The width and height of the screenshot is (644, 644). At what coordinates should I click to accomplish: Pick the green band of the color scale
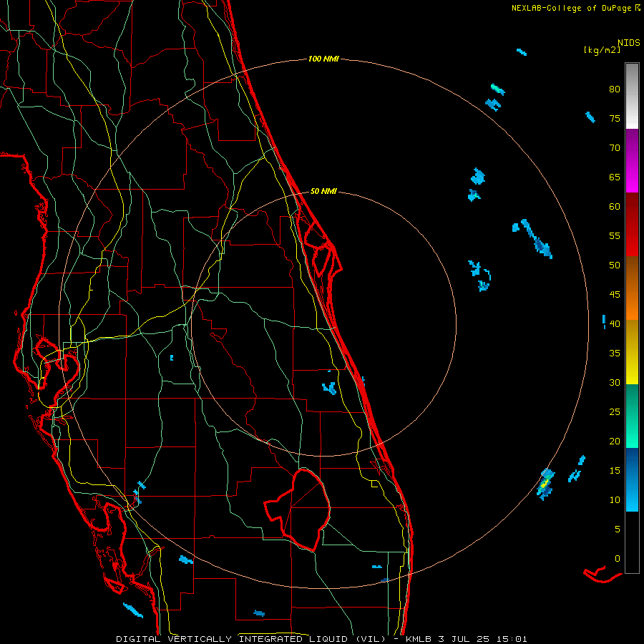point(632,416)
